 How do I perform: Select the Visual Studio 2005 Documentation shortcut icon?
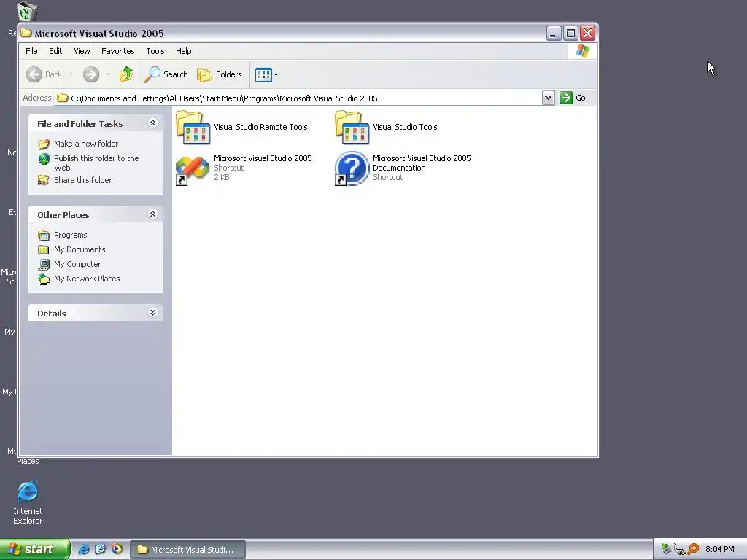coord(352,168)
